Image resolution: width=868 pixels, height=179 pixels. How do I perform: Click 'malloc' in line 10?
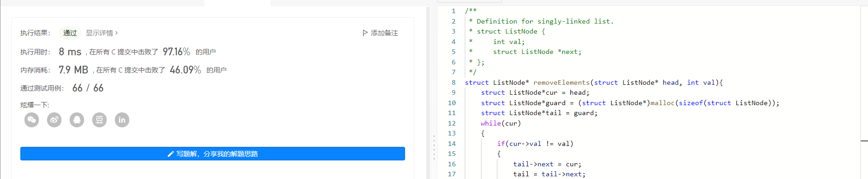tap(662, 103)
